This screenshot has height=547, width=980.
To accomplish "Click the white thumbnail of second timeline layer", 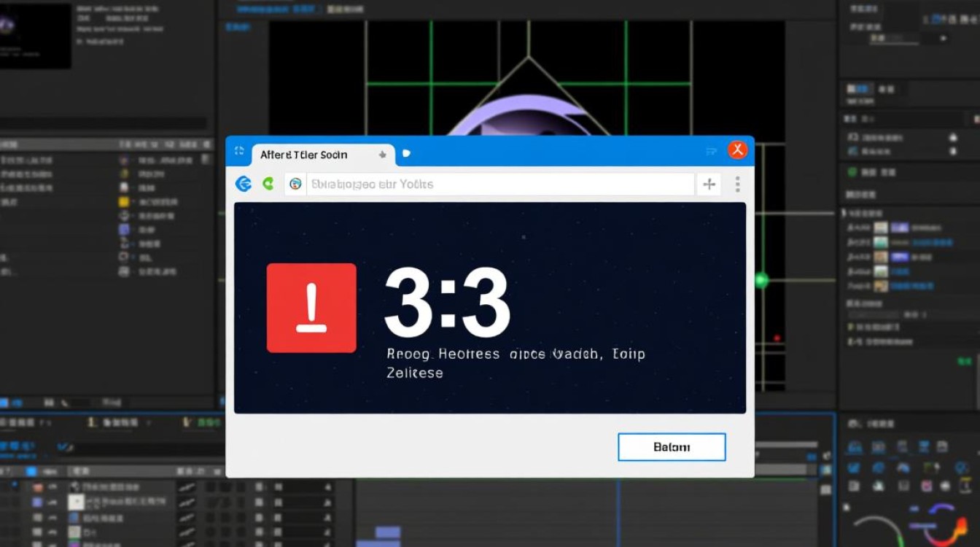I will tap(77, 502).
